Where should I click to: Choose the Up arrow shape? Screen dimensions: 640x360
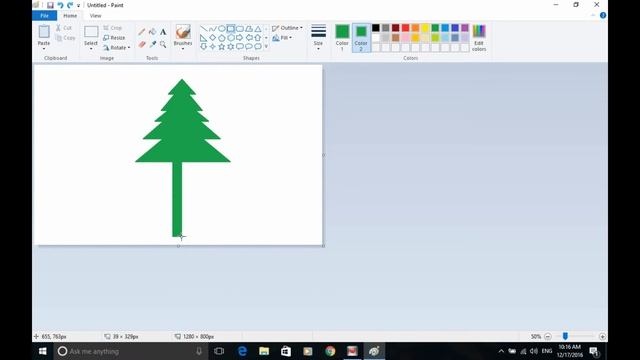258,38
